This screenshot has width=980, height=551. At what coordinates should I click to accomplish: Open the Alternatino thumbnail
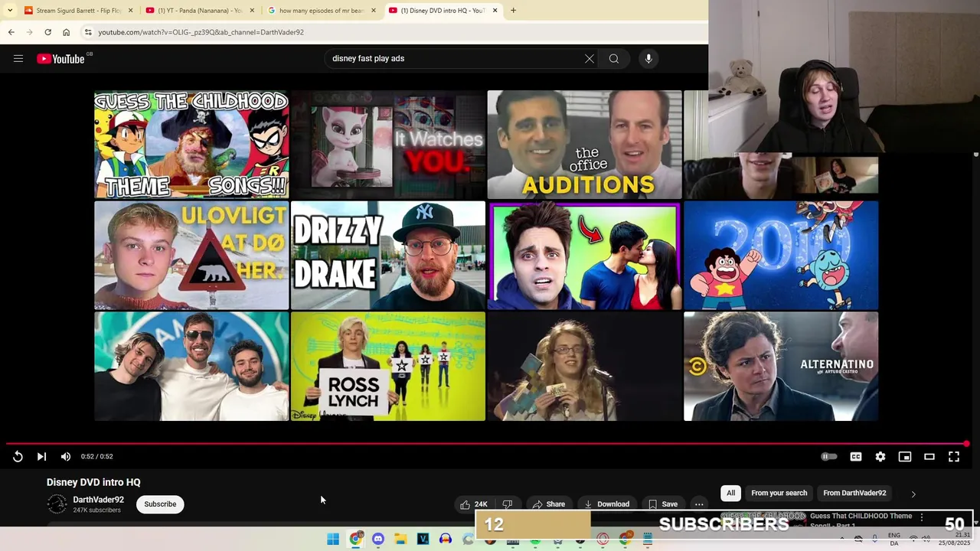click(781, 367)
